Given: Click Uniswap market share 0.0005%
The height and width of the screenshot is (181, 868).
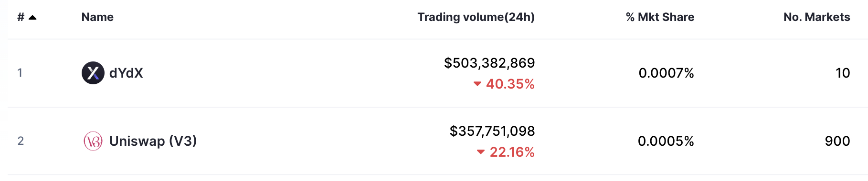Looking at the screenshot, I should pyautogui.click(x=666, y=141).
